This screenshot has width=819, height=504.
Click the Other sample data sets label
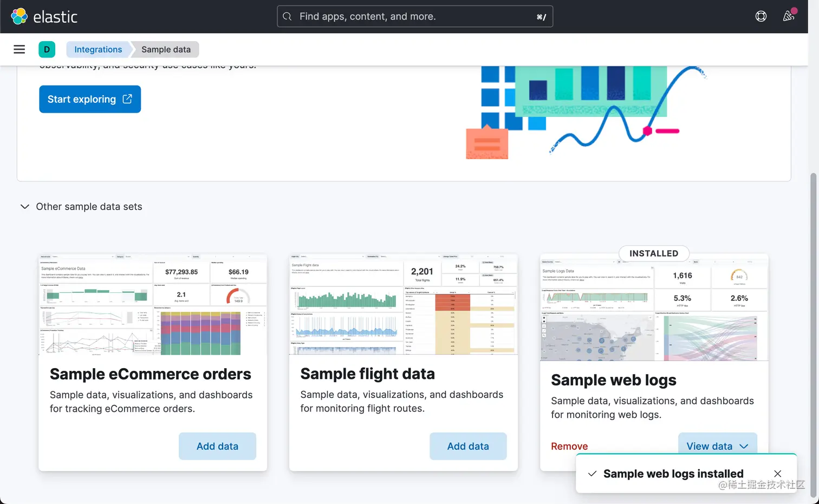click(89, 207)
